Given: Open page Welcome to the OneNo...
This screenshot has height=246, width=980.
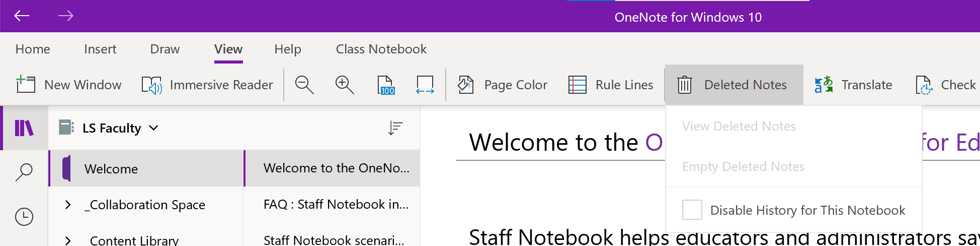Looking at the screenshot, I should 333,168.
